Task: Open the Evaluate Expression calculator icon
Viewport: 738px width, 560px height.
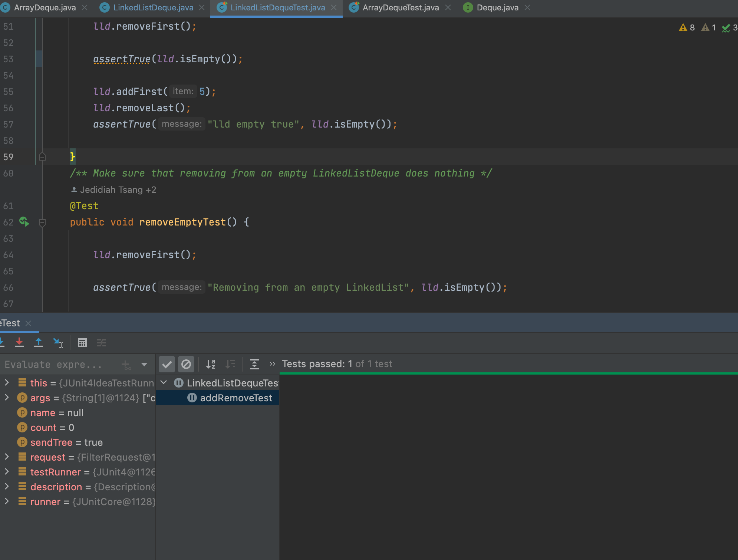Action: point(82,343)
